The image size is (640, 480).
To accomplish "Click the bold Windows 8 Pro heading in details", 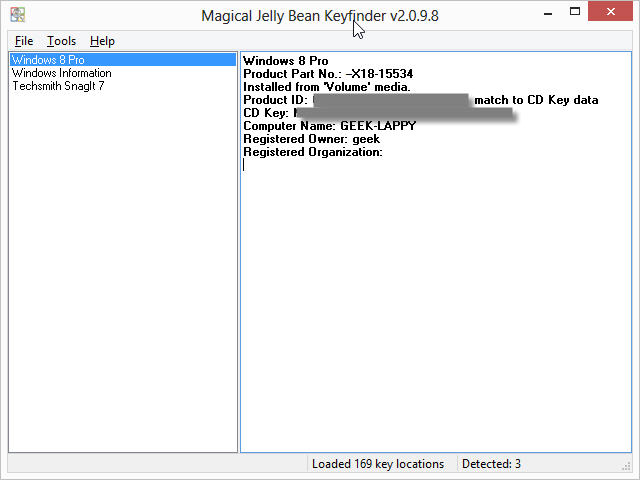I will pos(285,61).
